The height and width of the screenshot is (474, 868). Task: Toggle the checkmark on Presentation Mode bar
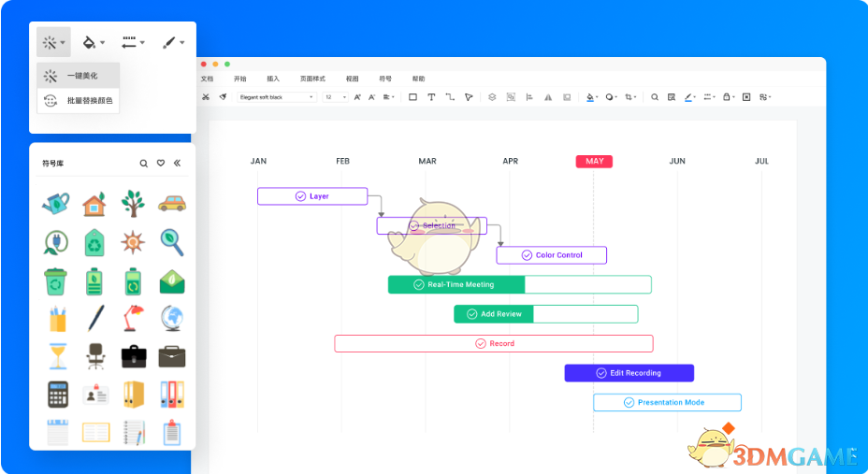coord(629,403)
